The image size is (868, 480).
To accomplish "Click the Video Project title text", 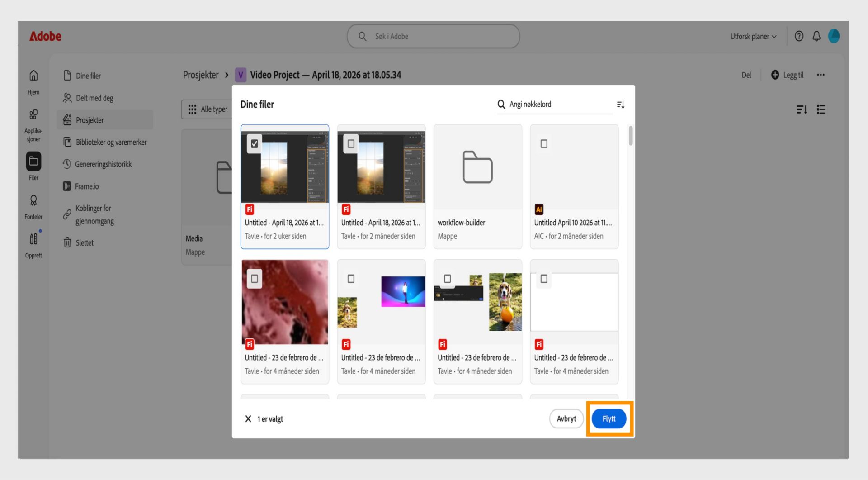I will click(x=325, y=75).
